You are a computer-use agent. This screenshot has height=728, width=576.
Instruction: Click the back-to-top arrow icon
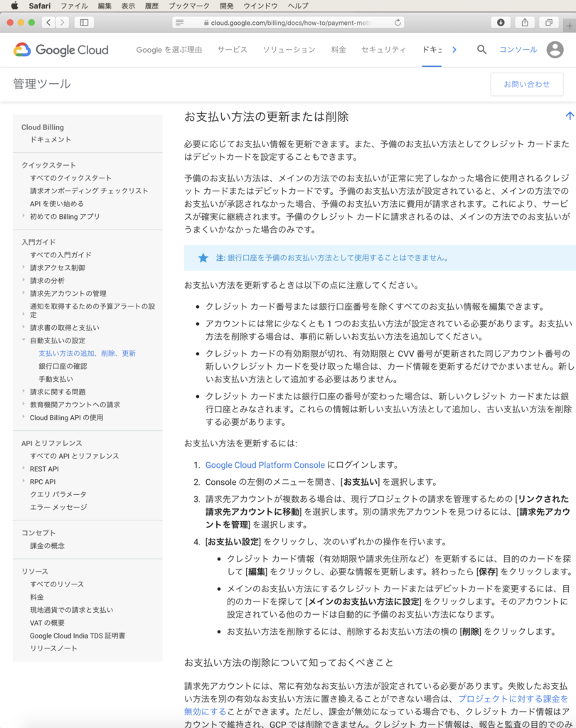[569, 115]
